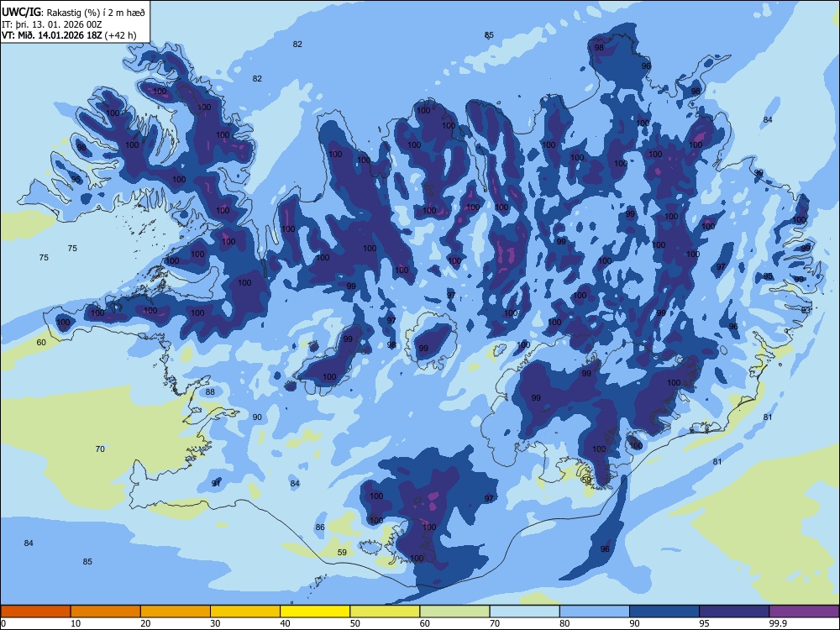Click the '(+42 h)' forecast offset text
Image resolution: width=840 pixels, height=630 pixels.
(x=121, y=36)
